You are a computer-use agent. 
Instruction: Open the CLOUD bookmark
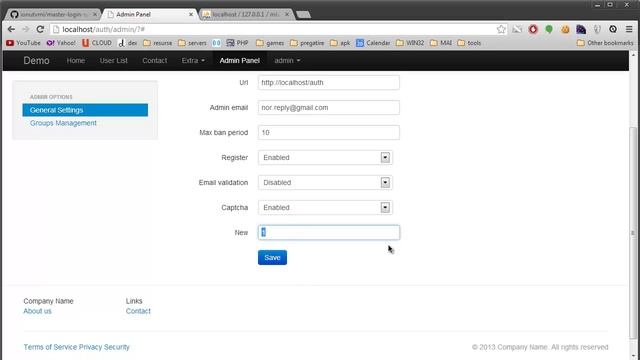[x=97, y=43]
